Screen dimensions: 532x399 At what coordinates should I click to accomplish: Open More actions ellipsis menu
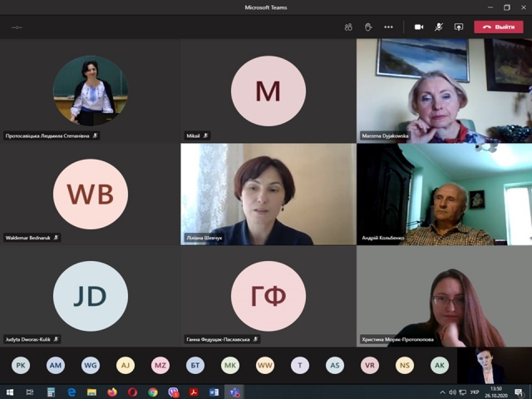pos(388,27)
